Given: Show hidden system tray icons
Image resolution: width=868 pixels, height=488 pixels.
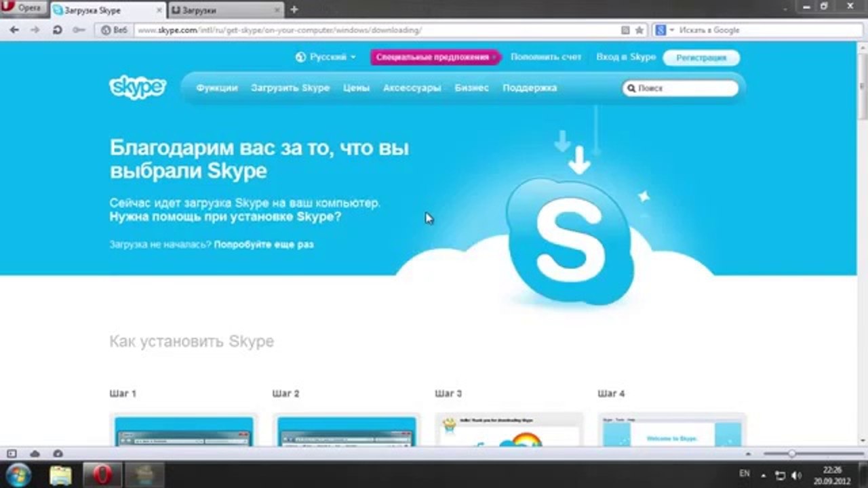Looking at the screenshot, I should click(x=764, y=475).
